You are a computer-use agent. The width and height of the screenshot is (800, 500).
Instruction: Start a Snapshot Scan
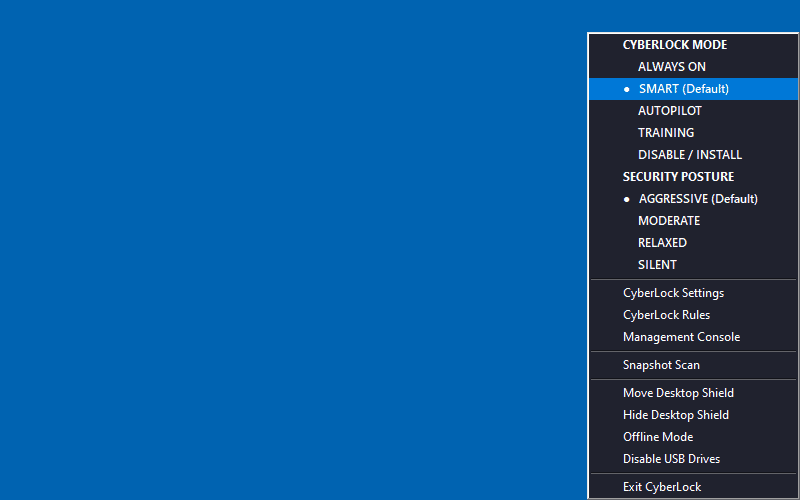point(661,365)
